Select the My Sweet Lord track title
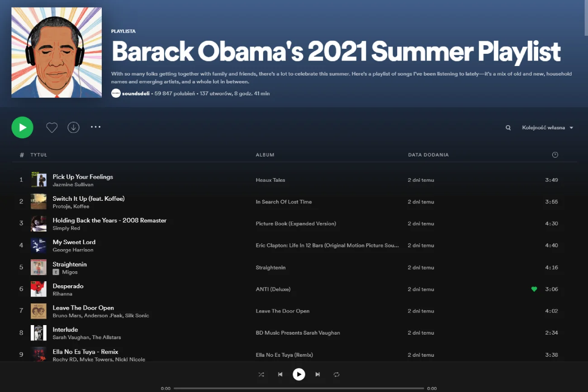Screen dimensions: 588x392 [x=74, y=242]
